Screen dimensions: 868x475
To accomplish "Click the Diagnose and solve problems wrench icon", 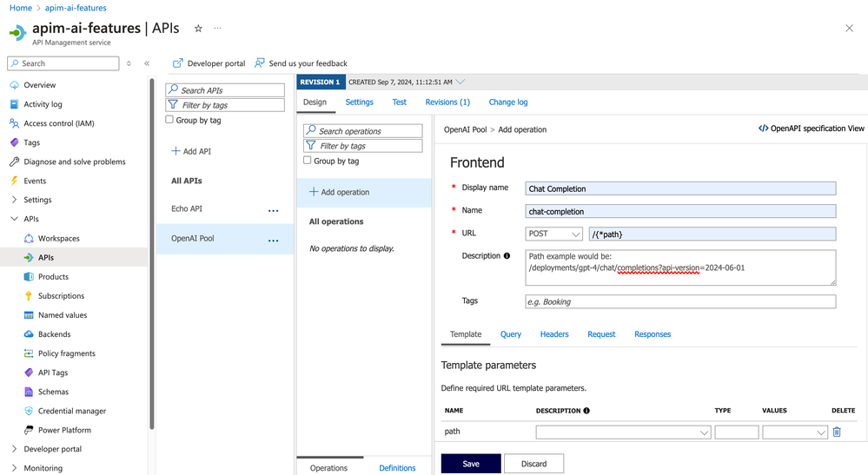I will click(x=15, y=162).
